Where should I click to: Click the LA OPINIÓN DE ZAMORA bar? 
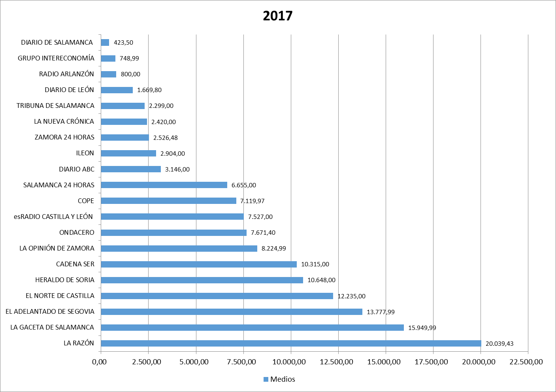[x=179, y=249]
